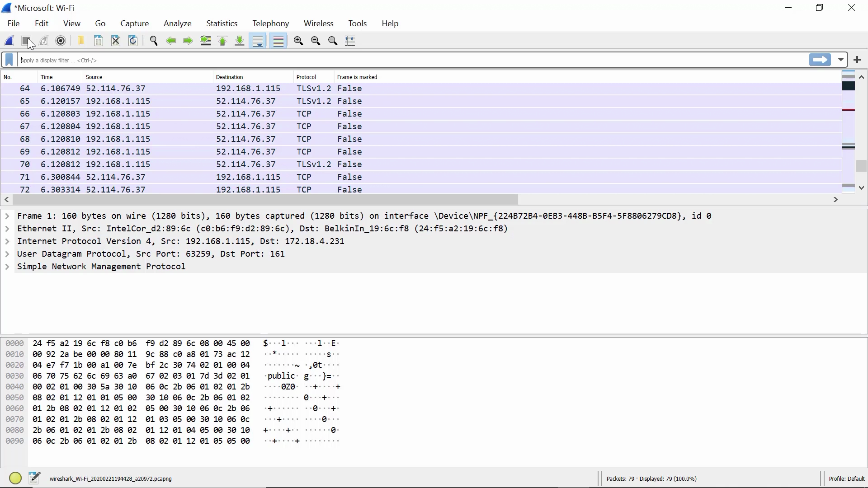Viewport: 868px width, 488px height.
Task: Select packet number 67 row
Action: 420,127
